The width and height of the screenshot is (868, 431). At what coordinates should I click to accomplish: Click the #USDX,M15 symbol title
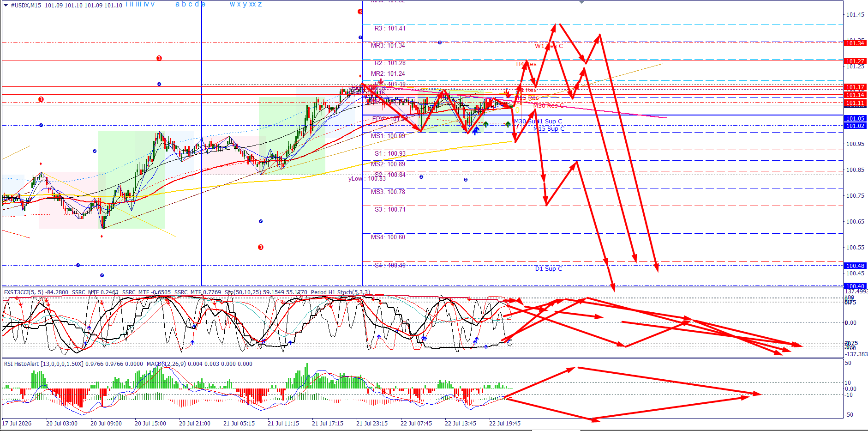(x=26, y=5)
